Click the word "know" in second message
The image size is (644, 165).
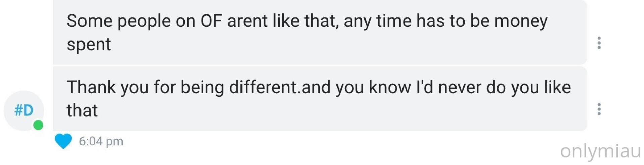[390, 87]
